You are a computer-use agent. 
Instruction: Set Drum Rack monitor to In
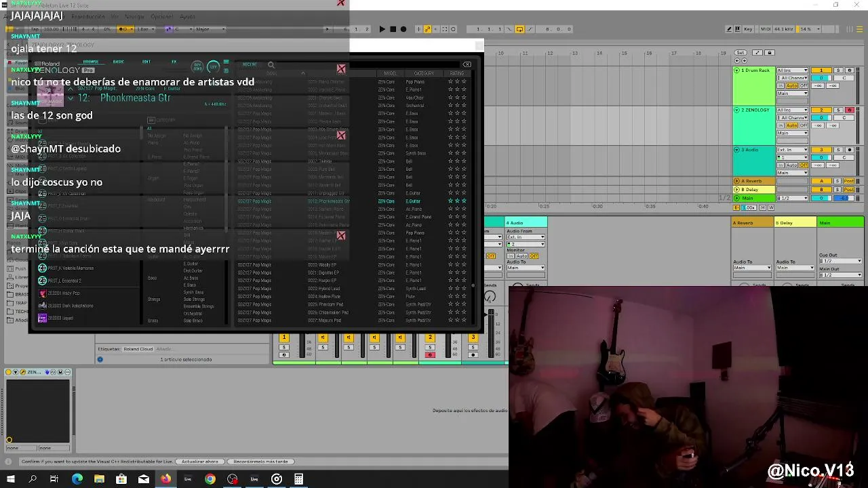click(x=781, y=85)
